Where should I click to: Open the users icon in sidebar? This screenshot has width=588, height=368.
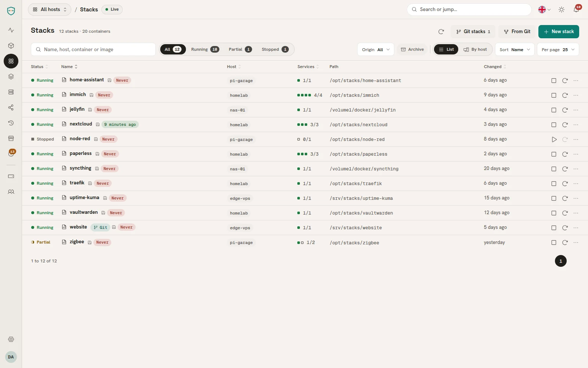(11, 192)
